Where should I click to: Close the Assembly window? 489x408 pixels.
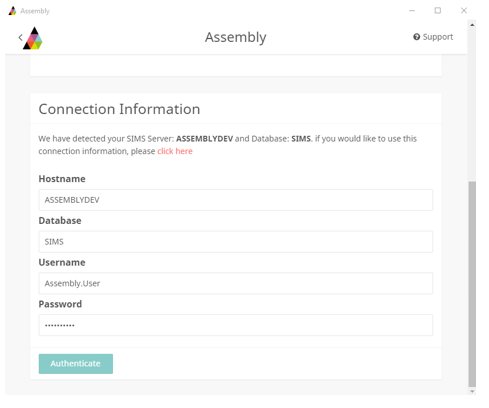point(464,11)
